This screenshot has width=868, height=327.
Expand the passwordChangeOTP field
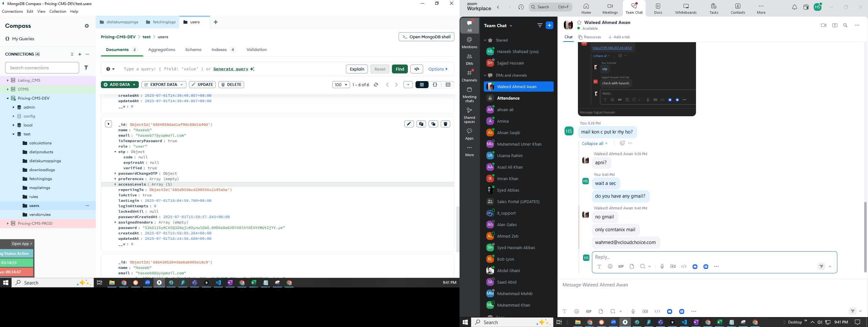click(115, 174)
